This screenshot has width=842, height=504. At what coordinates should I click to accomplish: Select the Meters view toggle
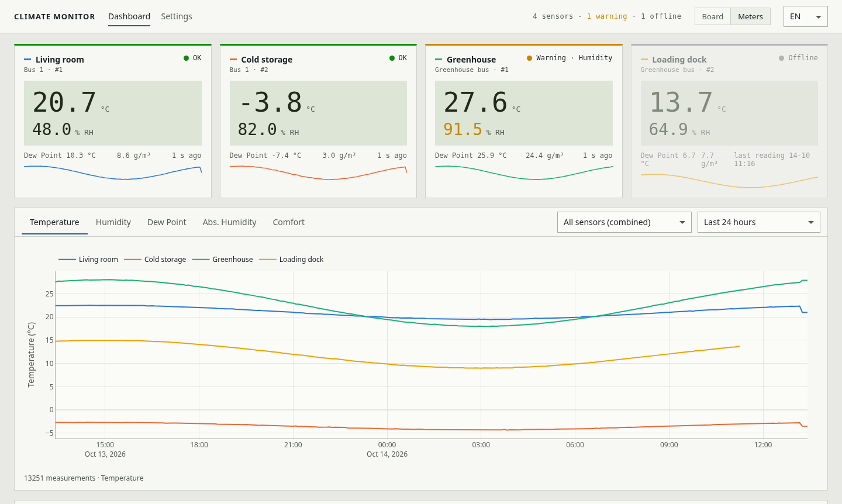point(750,16)
